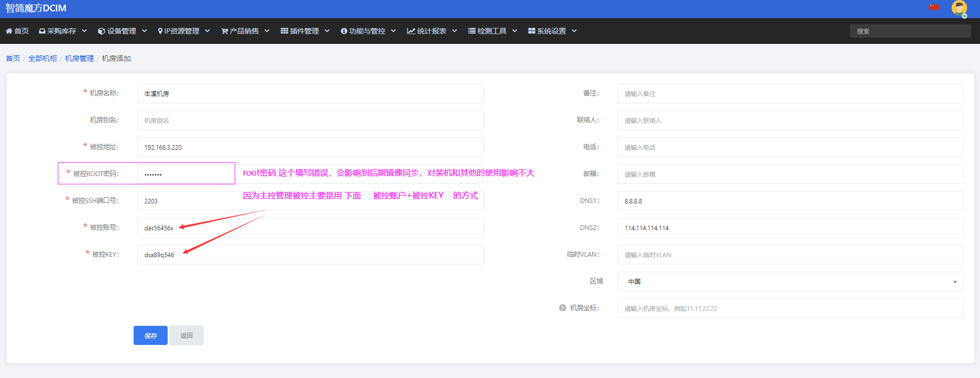The height and width of the screenshot is (378, 980).
Task: Click the China flag language icon
Action: point(934,7)
